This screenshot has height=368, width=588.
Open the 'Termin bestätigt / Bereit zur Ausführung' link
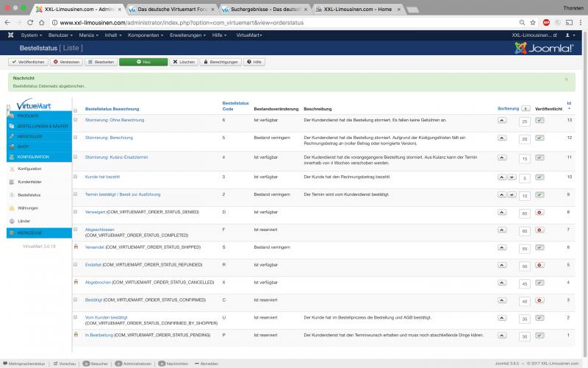123,194
